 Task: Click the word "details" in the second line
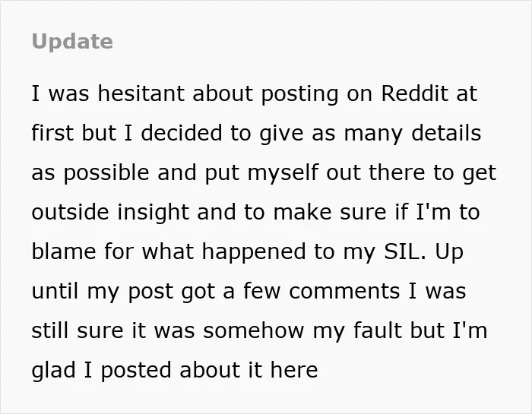(x=446, y=133)
